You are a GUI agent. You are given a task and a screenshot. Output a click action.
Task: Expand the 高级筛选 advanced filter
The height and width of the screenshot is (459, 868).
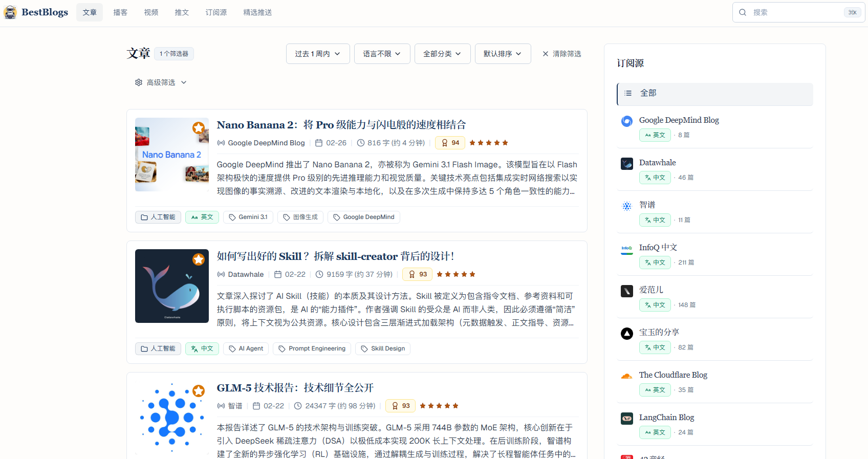pos(161,82)
